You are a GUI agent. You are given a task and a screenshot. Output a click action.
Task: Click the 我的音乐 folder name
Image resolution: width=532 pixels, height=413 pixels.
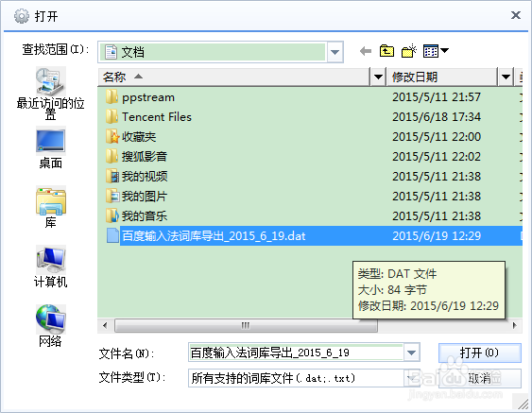(145, 216)
